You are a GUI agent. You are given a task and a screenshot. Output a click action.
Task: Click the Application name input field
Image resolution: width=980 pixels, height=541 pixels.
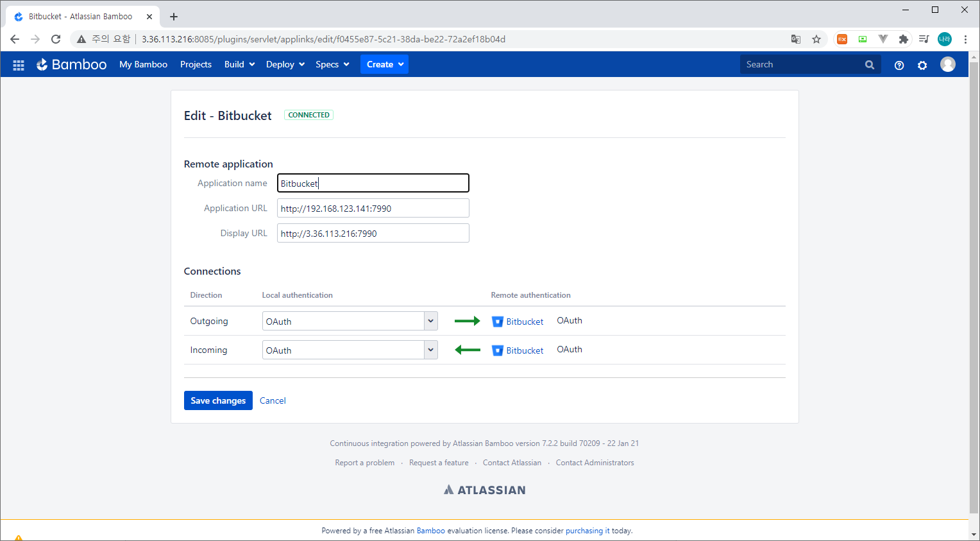click(373, 183)
